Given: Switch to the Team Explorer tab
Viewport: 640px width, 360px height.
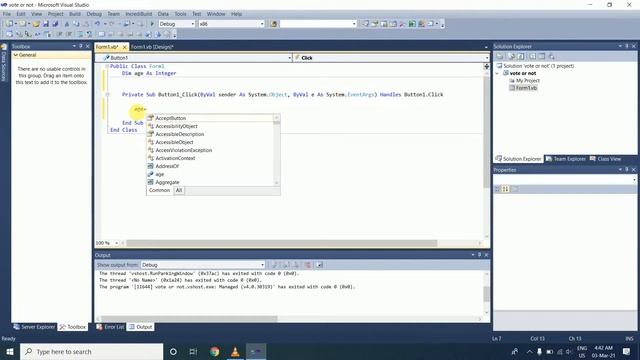Looking at the screenshot, I should [x=566, y=159].
